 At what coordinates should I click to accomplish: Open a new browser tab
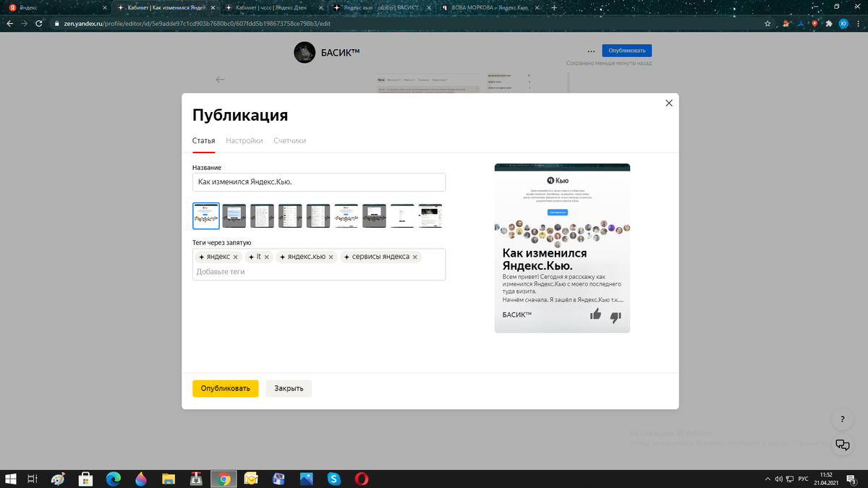click(x=553, y=7)
